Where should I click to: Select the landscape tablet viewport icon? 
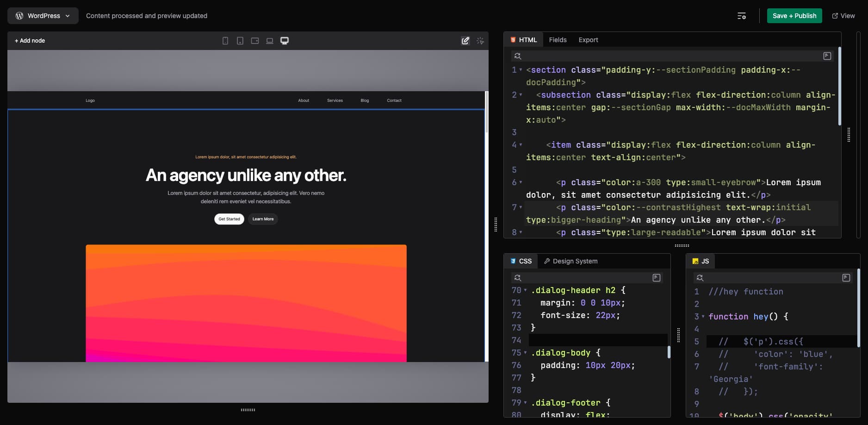255,41
